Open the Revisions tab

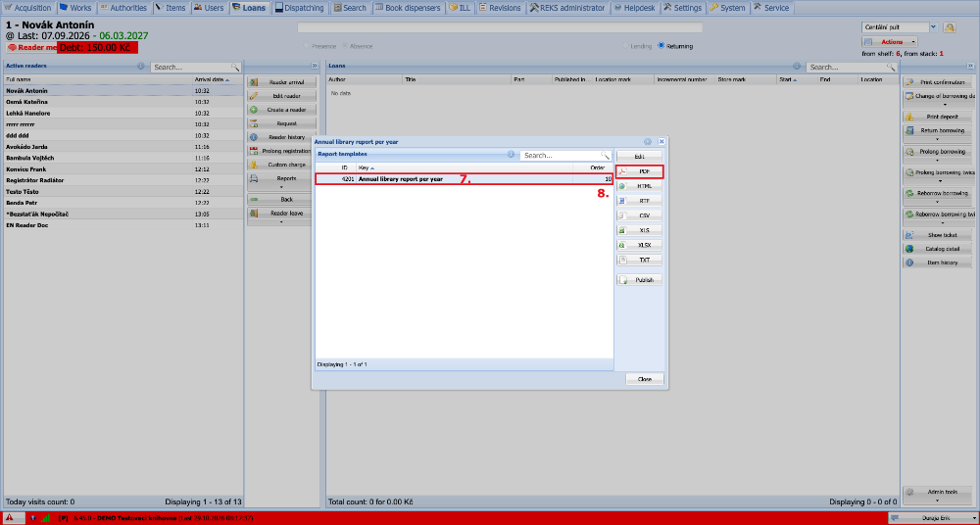501,8
